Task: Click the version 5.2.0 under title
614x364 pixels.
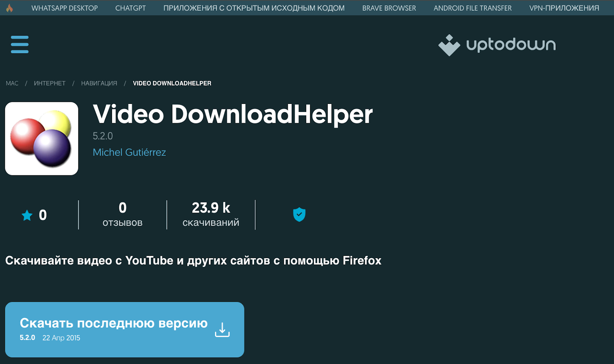Action: tap(103, 136)
